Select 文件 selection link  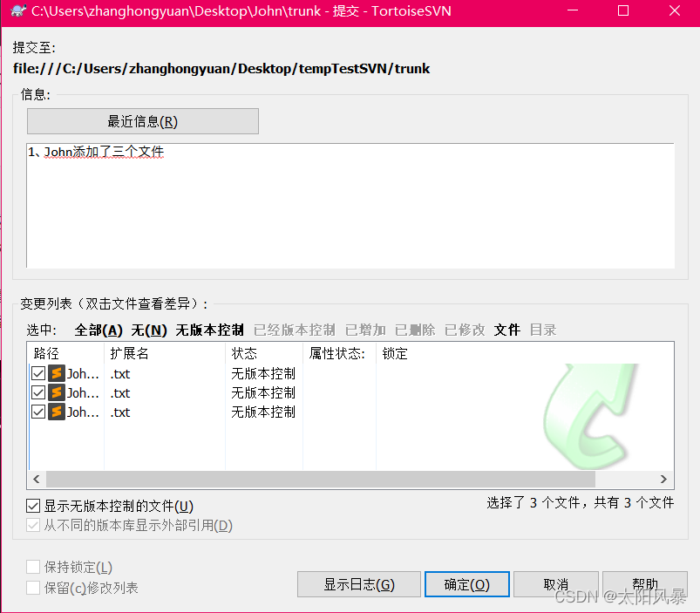click(x=507, y=330)
